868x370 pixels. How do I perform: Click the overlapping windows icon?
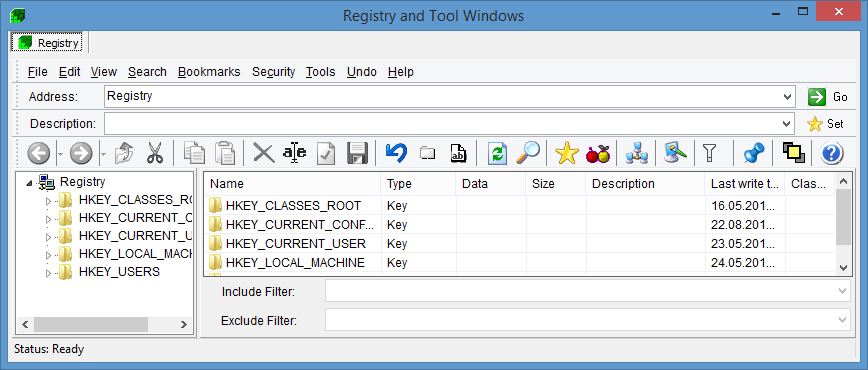pyautogui.click(x=793, y=152)
